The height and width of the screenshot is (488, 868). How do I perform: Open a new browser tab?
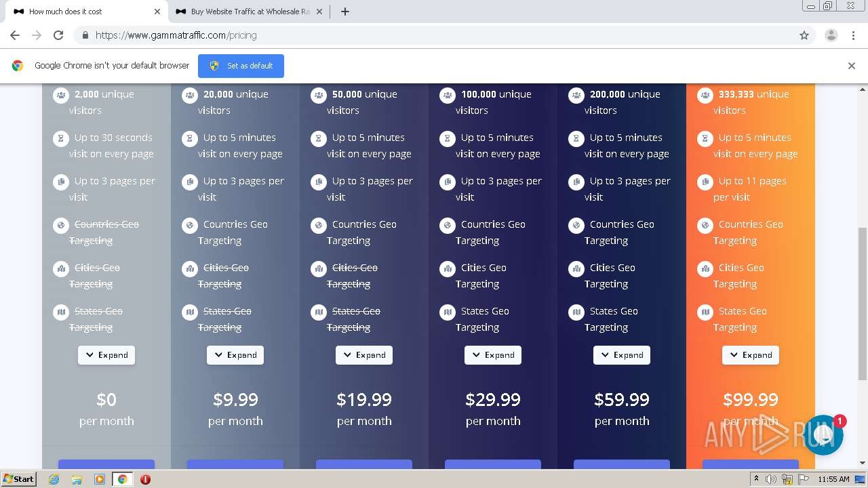(344, 12)
